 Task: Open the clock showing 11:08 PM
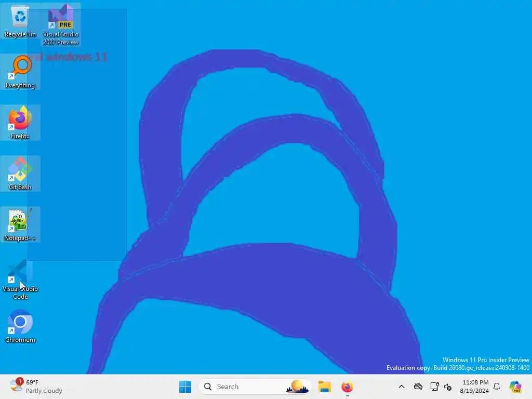(x=474, y=387)
